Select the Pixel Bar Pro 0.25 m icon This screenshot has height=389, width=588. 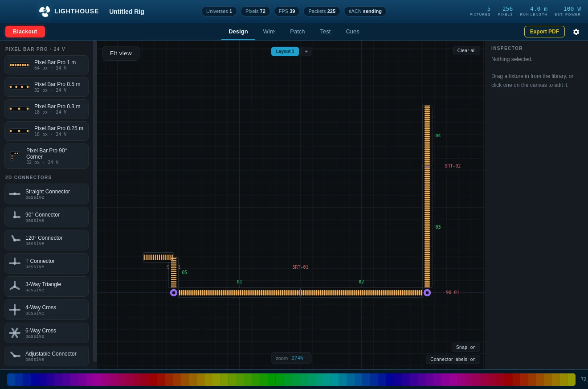coord(19,131)
